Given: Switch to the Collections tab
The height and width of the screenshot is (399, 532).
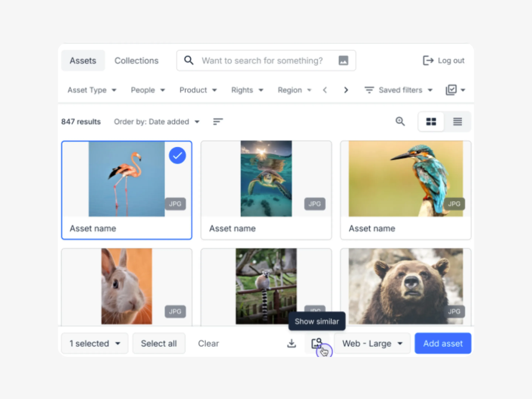Looking at the screenshot, I should (x=136, y=61).
